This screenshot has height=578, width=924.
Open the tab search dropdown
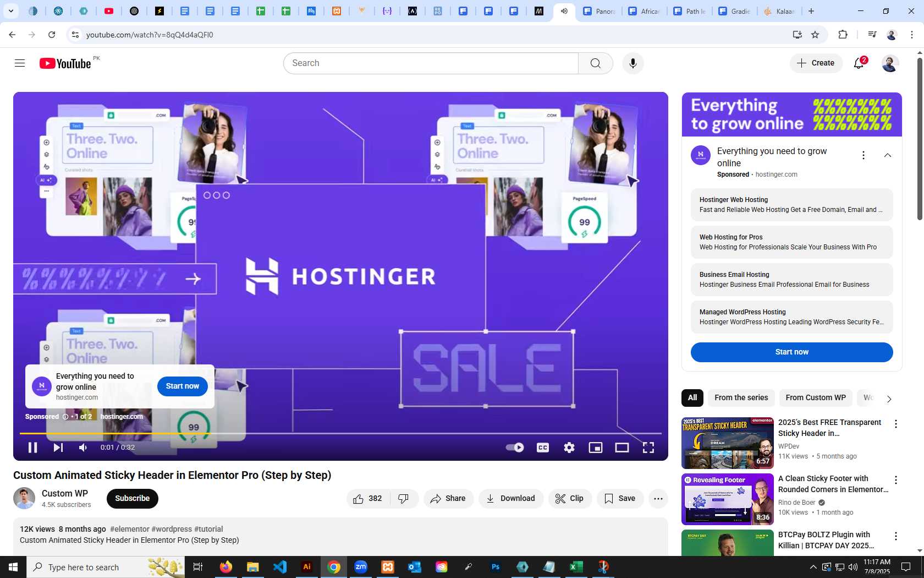click(10, 11)
